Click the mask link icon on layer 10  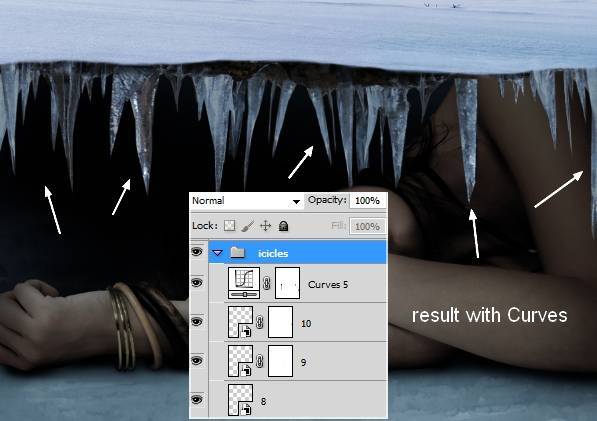coord(260,322)
